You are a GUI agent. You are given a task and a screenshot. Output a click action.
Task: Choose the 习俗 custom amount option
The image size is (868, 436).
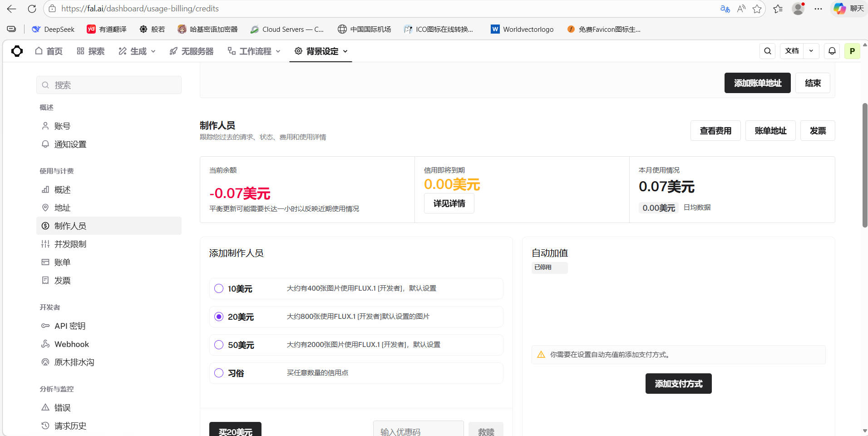[219, 373]
